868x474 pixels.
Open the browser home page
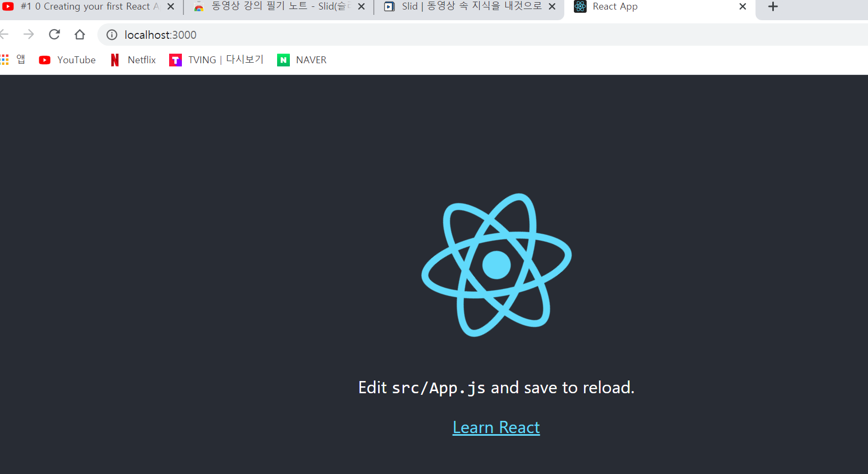point(80,35)
